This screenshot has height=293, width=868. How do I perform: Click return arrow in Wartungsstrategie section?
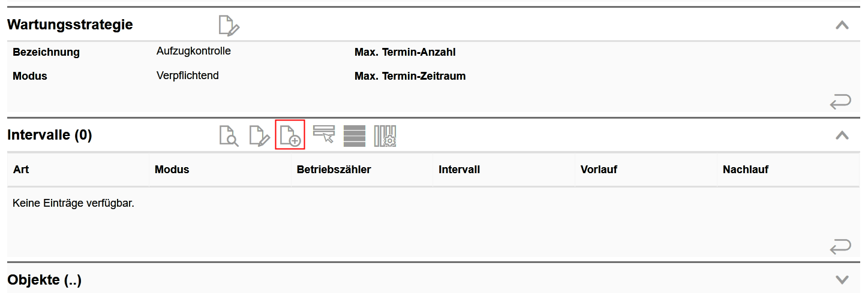pos(840,102)
